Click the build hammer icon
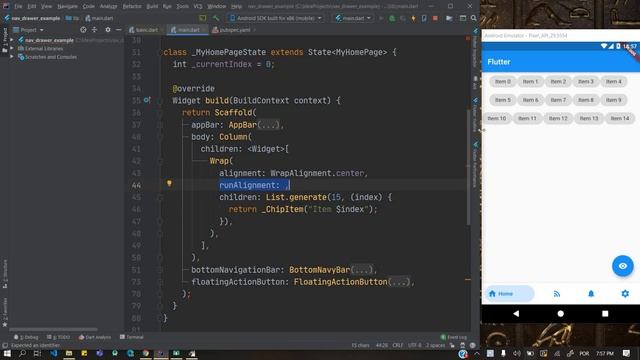 [x=216, y=18]
